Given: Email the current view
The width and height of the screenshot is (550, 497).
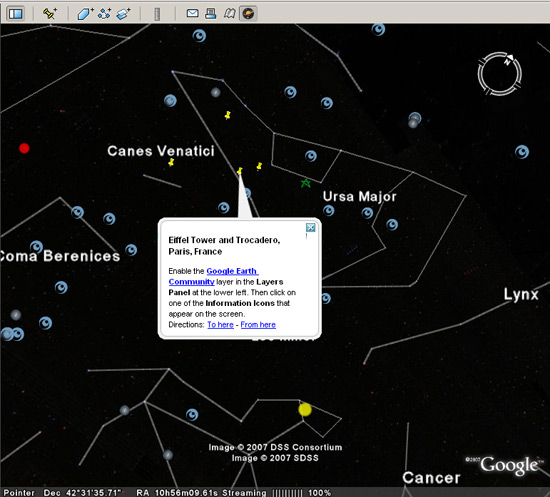Looking at the screenshot, I should [192, 14].
